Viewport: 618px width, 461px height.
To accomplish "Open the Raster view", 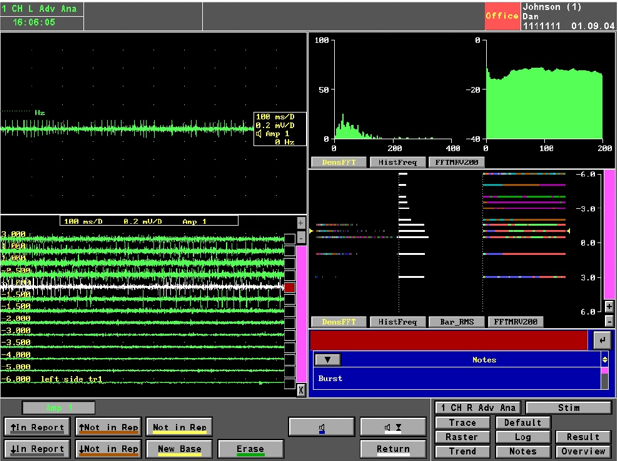I will tap(462, 437).
